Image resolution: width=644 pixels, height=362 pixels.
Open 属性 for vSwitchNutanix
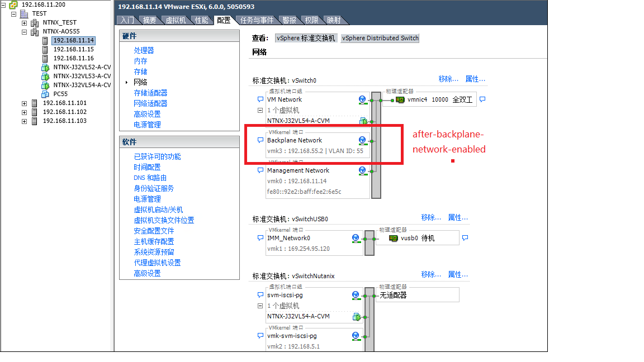click(x=458, y=275)
